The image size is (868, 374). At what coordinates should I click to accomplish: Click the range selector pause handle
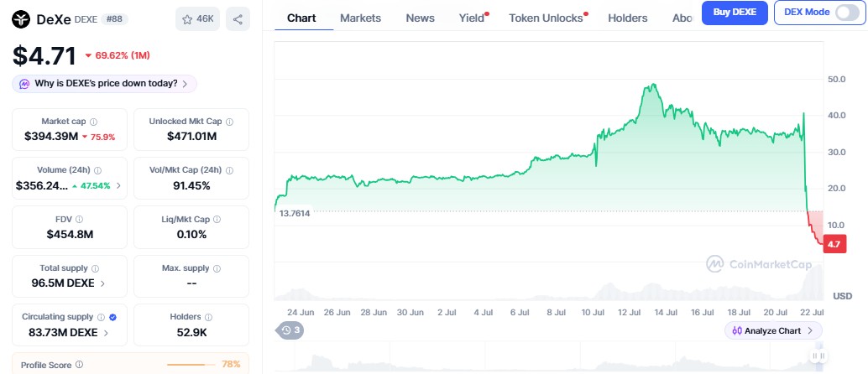click(x=818, y=356)
